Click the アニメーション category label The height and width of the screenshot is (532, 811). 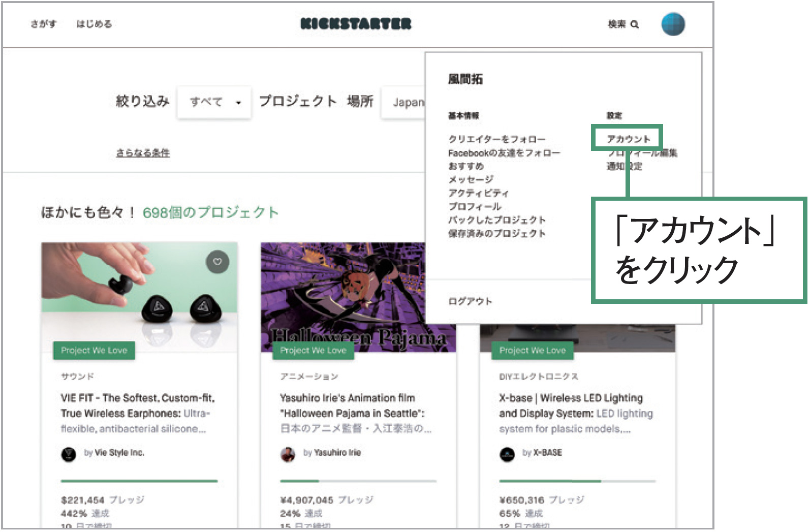tap(309, 377)
